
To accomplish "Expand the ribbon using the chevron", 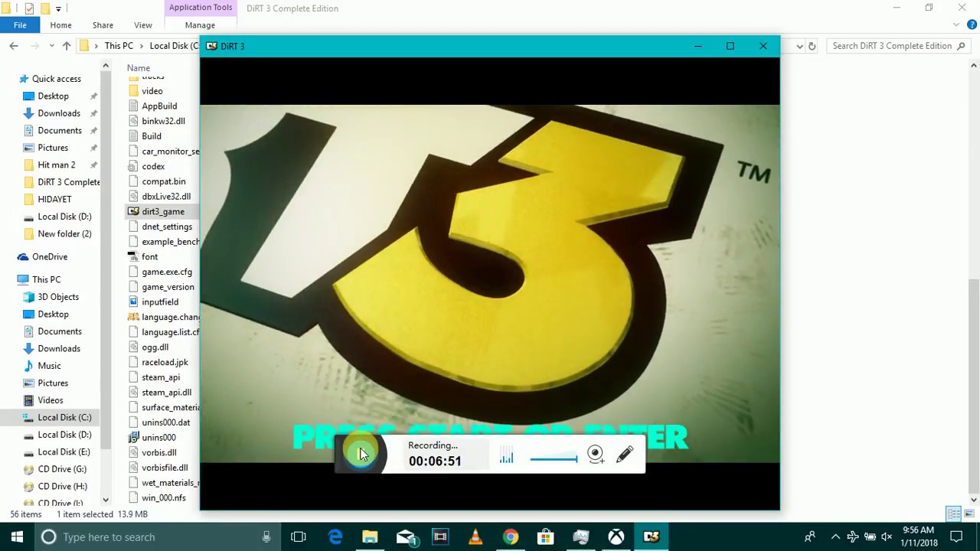I will (x=956, y=24).
